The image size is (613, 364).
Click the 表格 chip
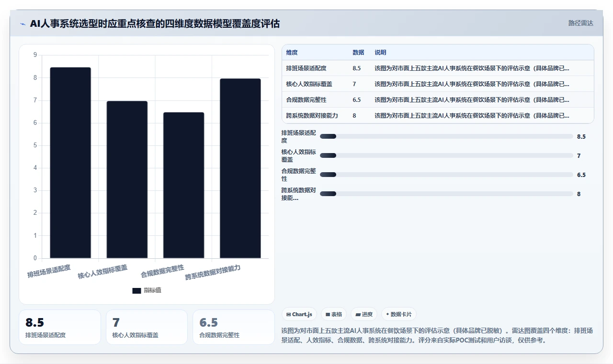point(334,314)
